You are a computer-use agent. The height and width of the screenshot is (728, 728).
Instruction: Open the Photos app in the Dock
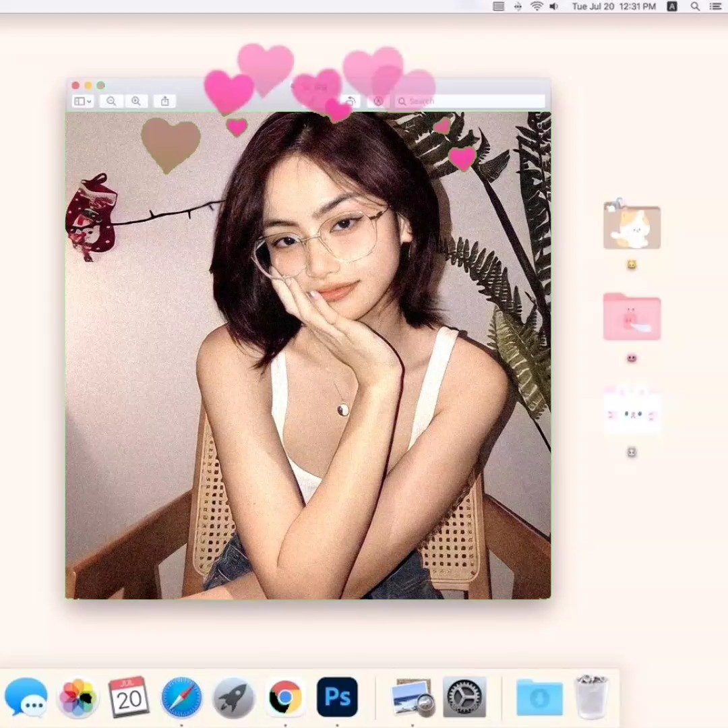pos(78,697)
